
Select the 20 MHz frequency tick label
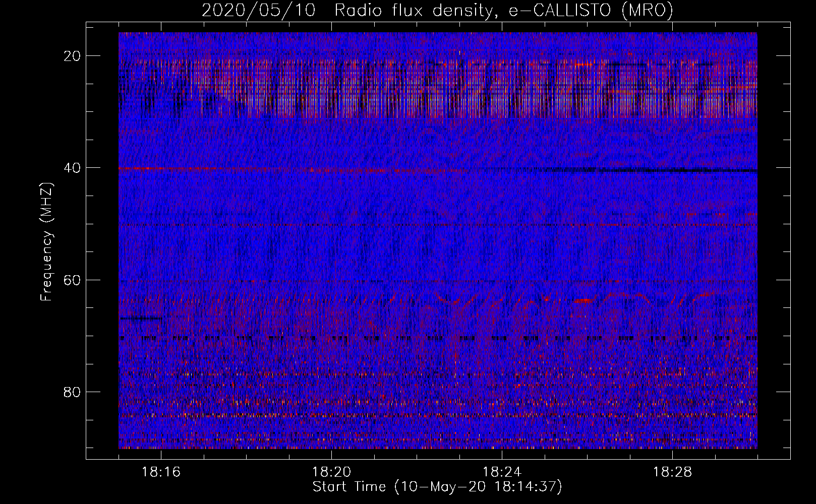tap(73, 56)
